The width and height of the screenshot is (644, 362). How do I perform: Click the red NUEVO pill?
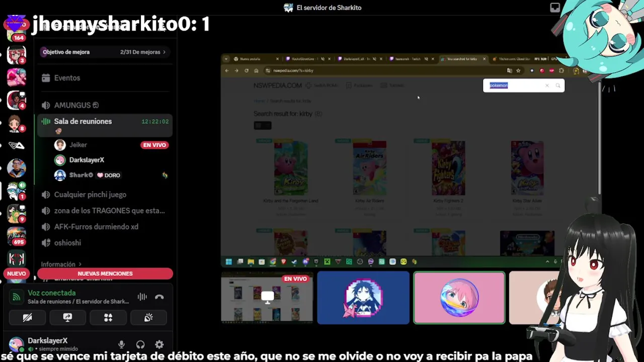click(16, 274)
